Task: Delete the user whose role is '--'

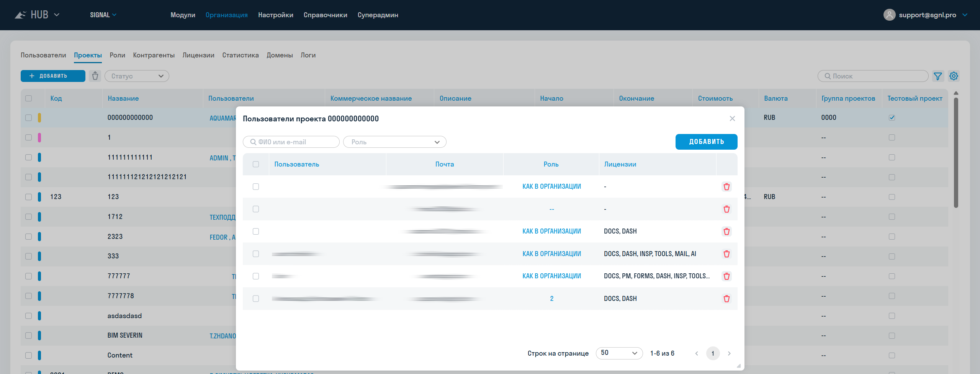Action: tap(726, 209)
